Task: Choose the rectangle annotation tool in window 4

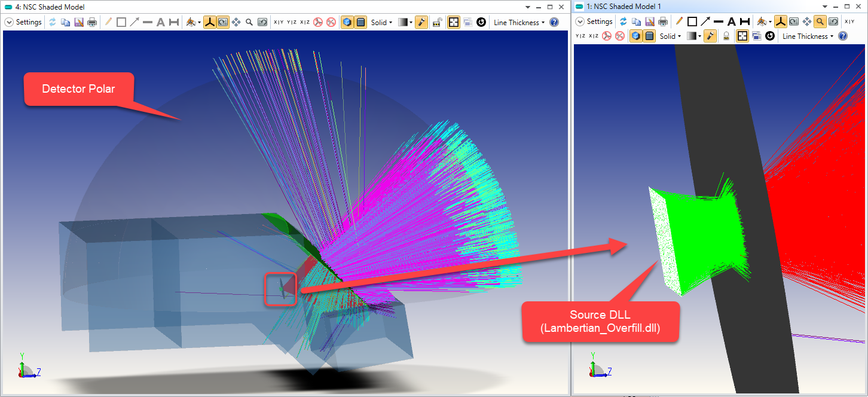Action: 121,22
